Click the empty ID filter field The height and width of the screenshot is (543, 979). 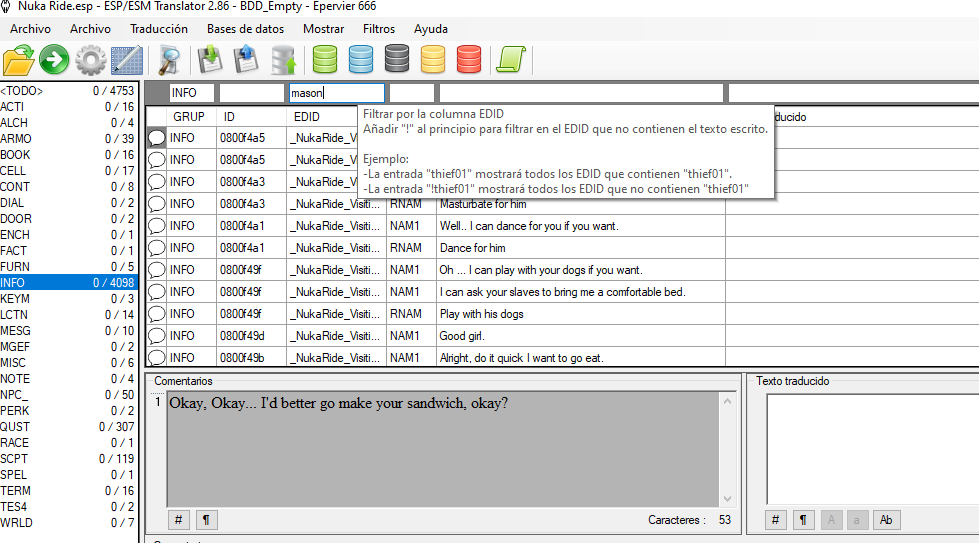tap(252, 93)
